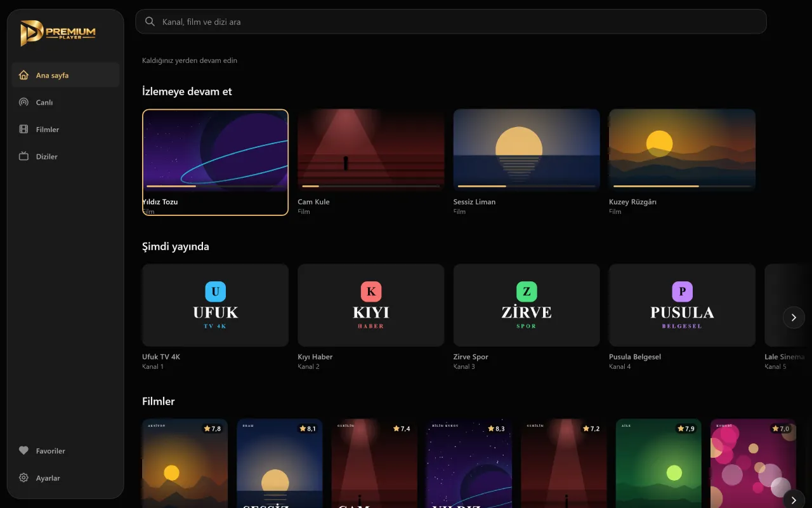Screen dimensions: 812x508
Task: Show next films in Filmler row
Action: pyautogui.click(x=794, y=500)
